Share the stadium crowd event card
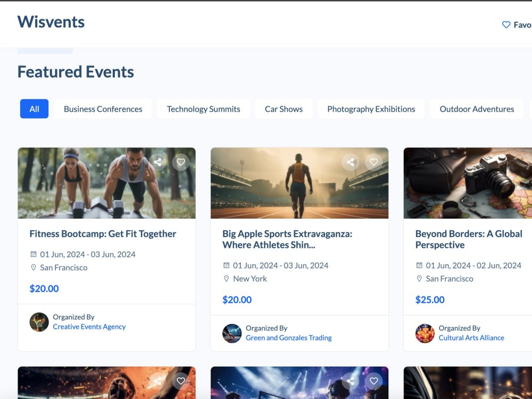 click(x=158, y=381)
